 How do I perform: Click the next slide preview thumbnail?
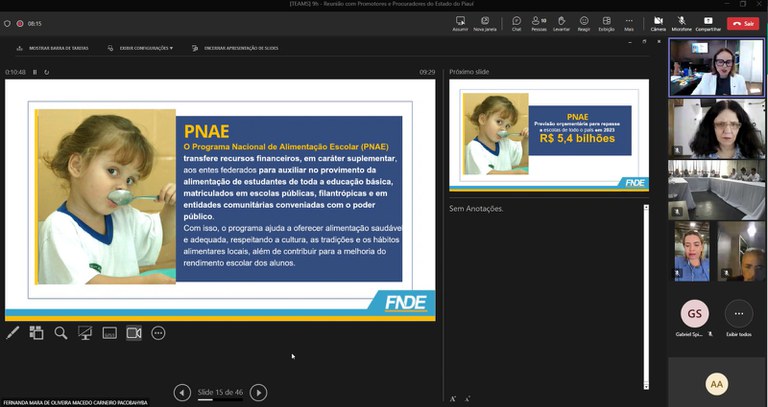547,134
